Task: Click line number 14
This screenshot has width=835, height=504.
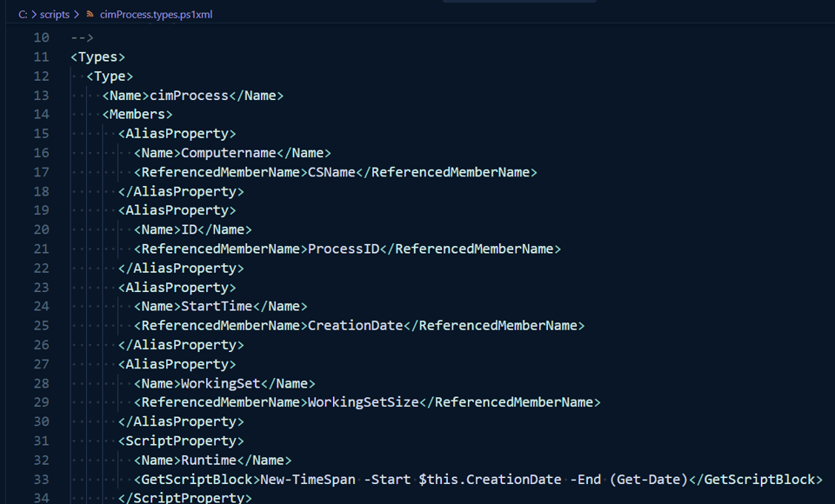Action: (x=41, y=115)
